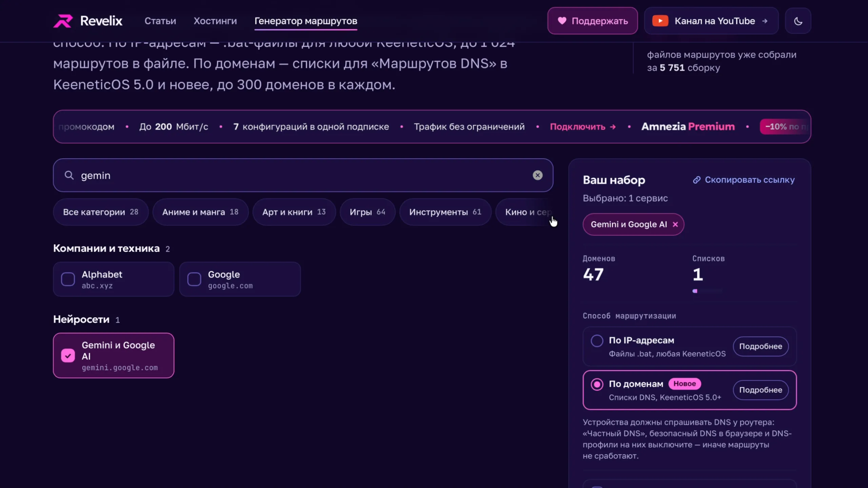The image size is (868, 488).
Task: Check the Google google.com checkbox
Action: (x=194, y=279)
